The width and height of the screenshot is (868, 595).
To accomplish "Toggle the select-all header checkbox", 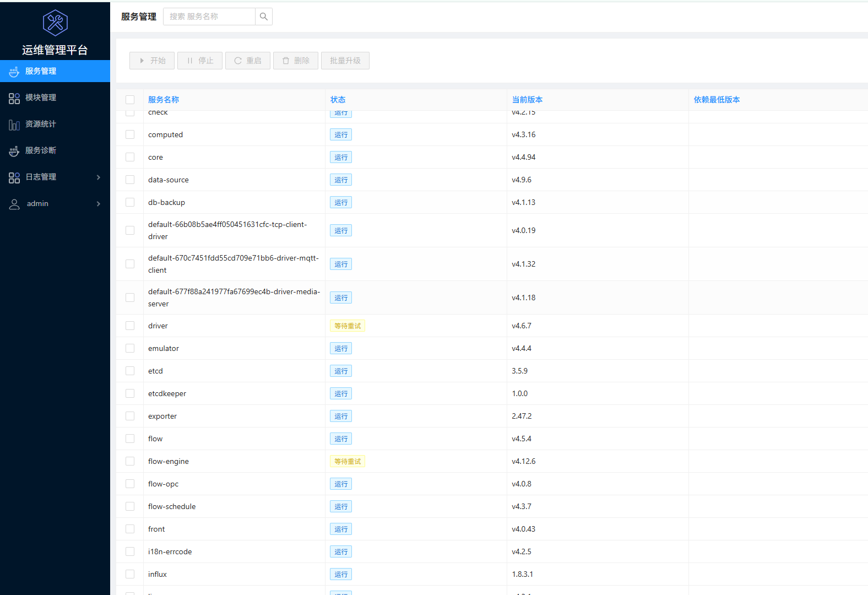I will (130, 100).
